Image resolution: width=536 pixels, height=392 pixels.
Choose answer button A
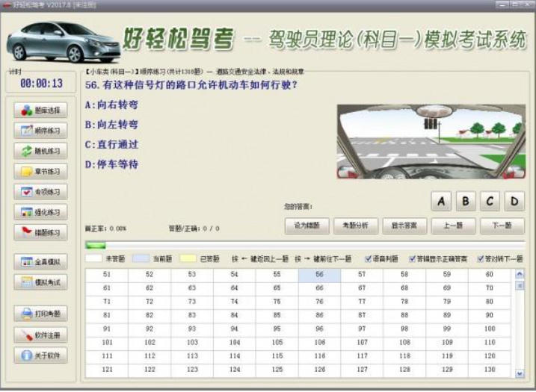tap(441, 201)
